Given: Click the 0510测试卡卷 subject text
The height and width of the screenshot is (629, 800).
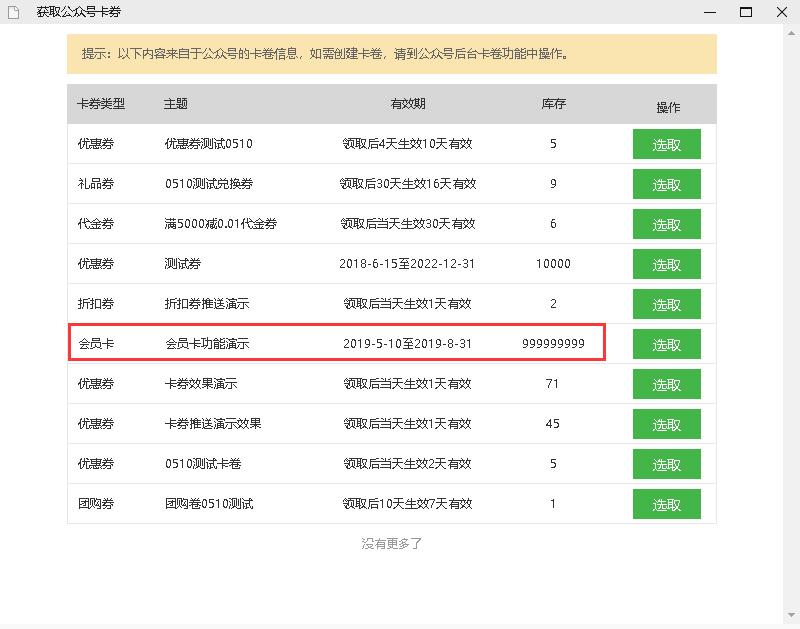Looking at the screenshot, I should (x=203, y=464).
